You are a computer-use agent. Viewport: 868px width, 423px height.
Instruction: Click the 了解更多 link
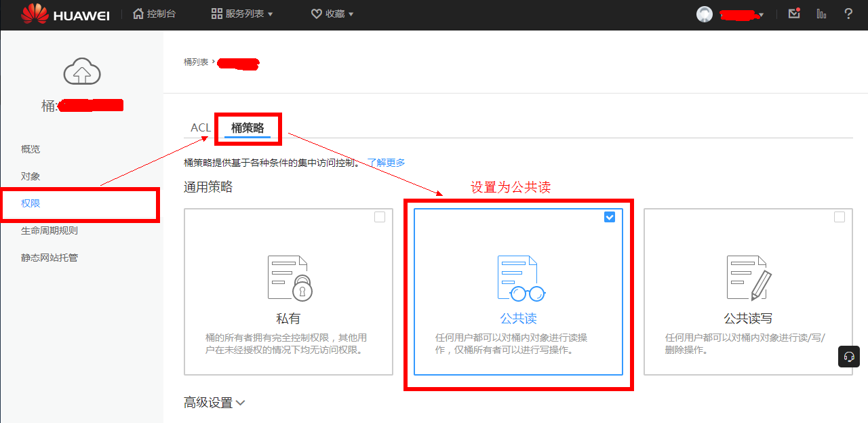[387, 163]
